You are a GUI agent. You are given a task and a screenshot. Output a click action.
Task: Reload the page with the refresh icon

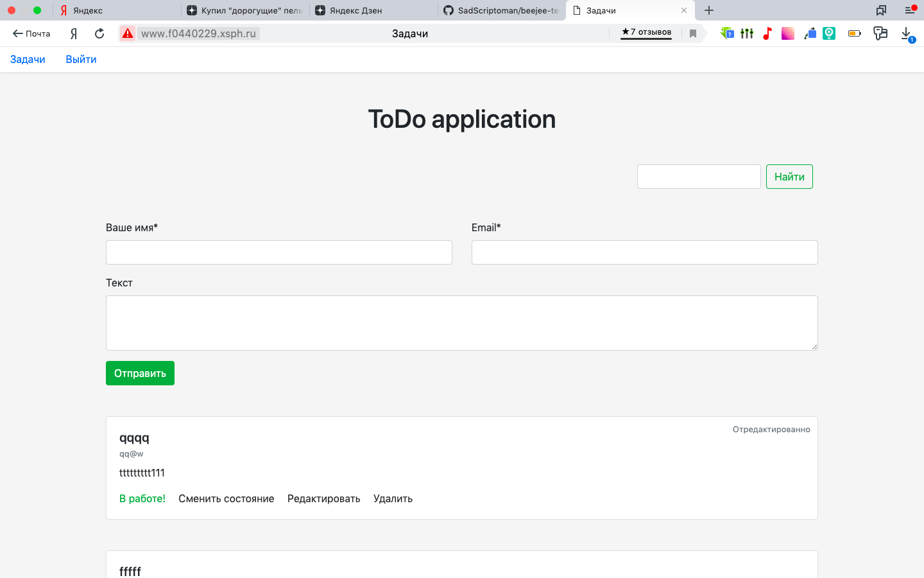[x=99, y=33]
